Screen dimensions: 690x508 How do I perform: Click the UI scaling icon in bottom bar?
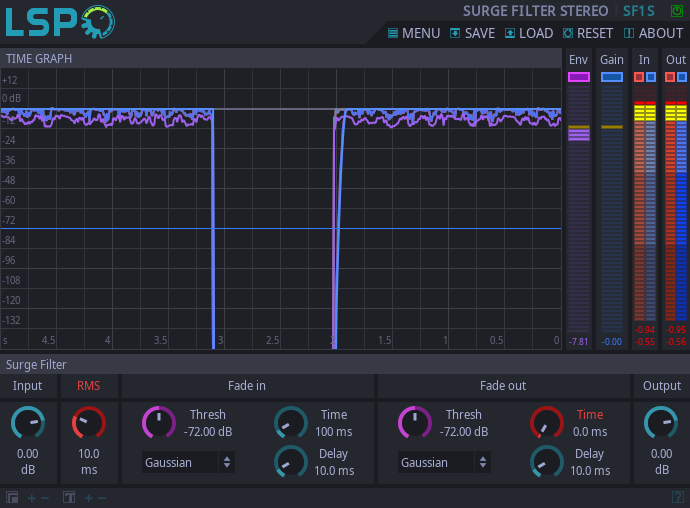point(12,498)
